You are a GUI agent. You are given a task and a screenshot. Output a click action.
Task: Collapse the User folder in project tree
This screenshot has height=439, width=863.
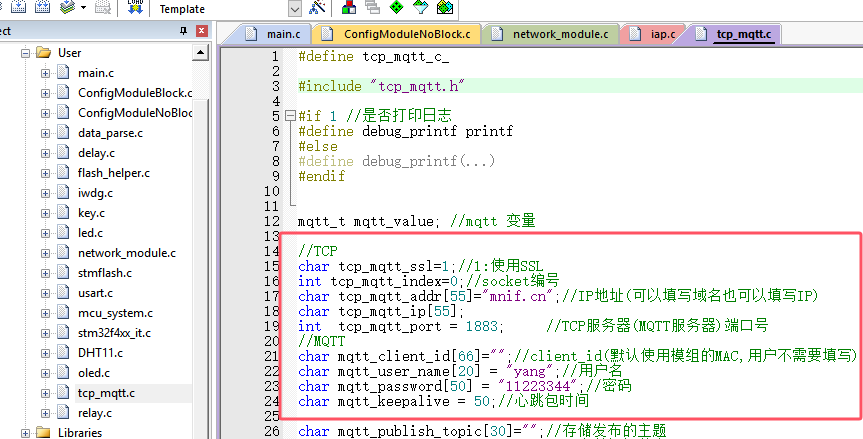pyautogui.click(x=25, y=53)
